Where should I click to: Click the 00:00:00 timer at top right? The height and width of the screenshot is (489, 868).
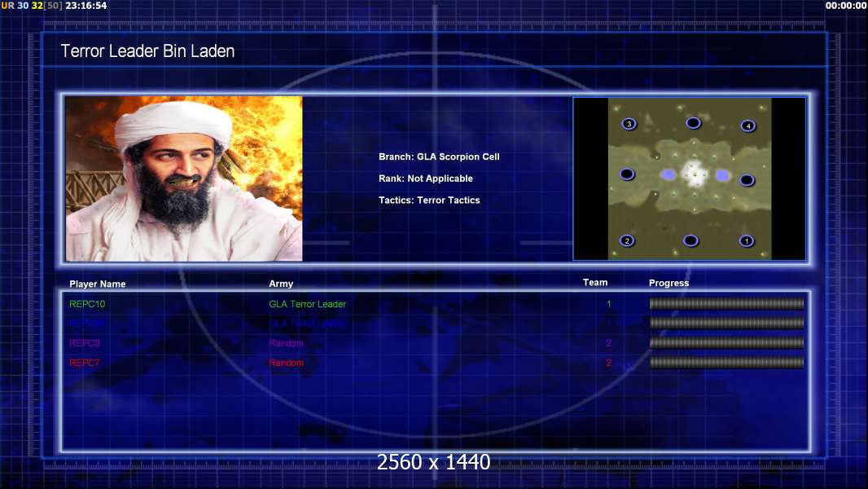[845, 6]
